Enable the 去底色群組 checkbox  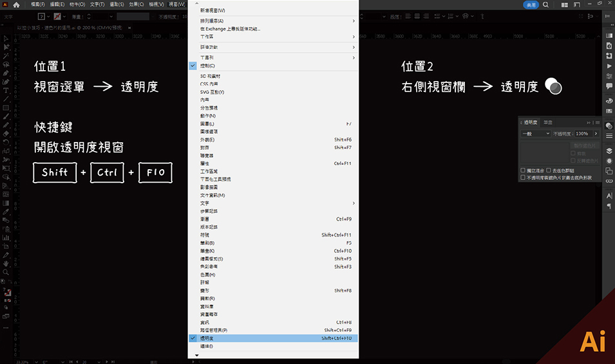click(549, 170)
